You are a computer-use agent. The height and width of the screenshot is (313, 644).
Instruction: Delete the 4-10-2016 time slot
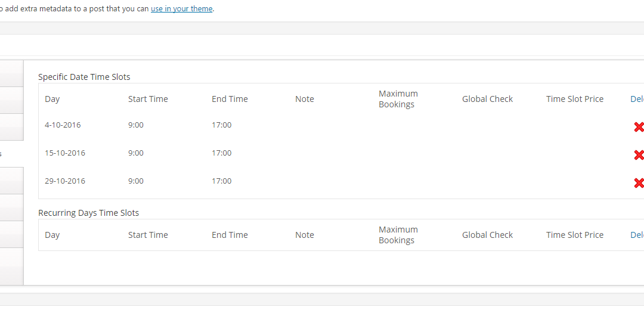point(639,127)
